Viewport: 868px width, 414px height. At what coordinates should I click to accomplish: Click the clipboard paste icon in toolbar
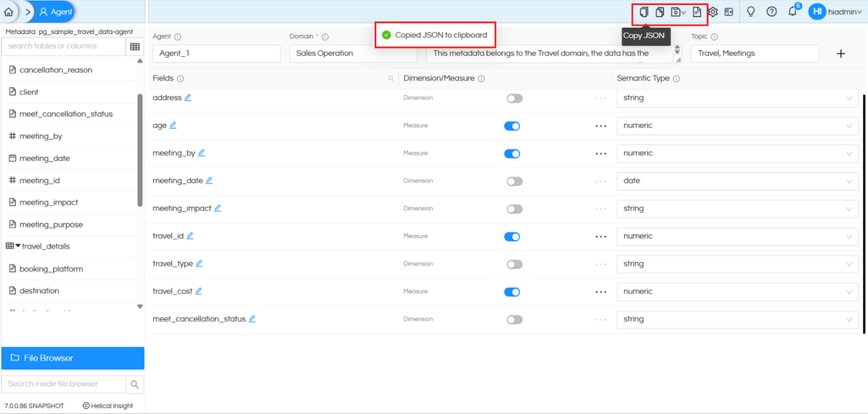(x=659, y=12)
